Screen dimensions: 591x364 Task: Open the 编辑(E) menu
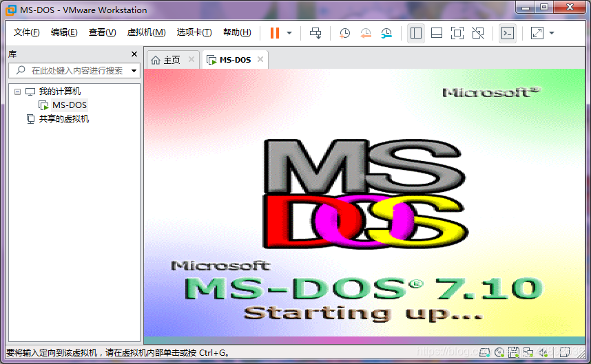pyautogui.click(x=64, y=32)
